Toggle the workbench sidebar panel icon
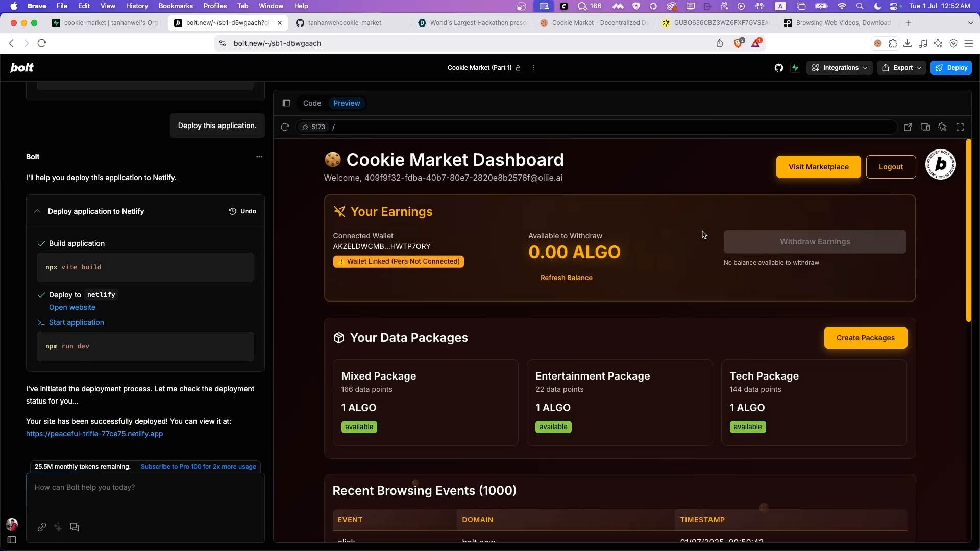980x551 pixels. [x=286, y=103]
